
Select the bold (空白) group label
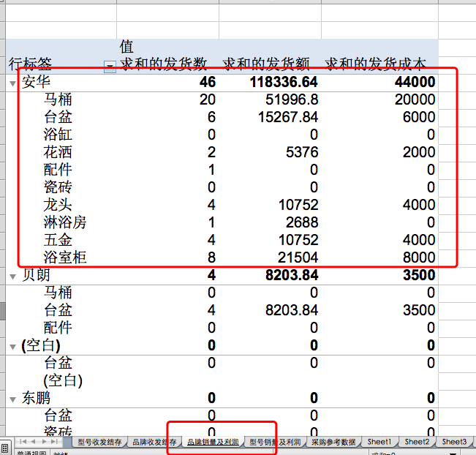41,346
